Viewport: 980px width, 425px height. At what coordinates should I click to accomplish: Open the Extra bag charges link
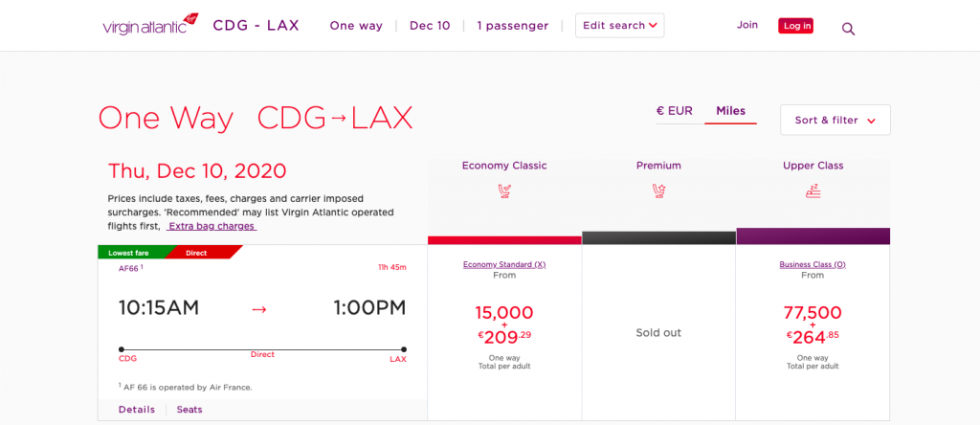(x=212, y=226)
